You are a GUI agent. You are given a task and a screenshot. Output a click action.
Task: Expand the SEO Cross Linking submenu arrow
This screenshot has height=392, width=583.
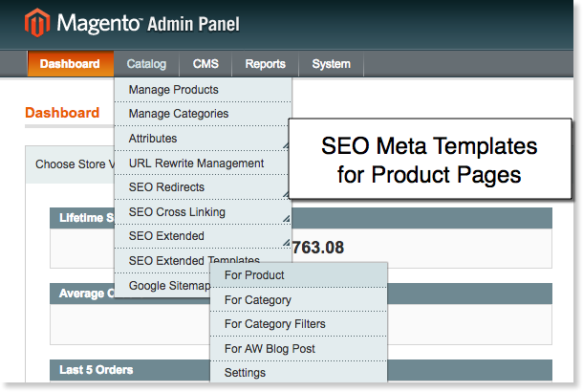(x=286, y=219)
